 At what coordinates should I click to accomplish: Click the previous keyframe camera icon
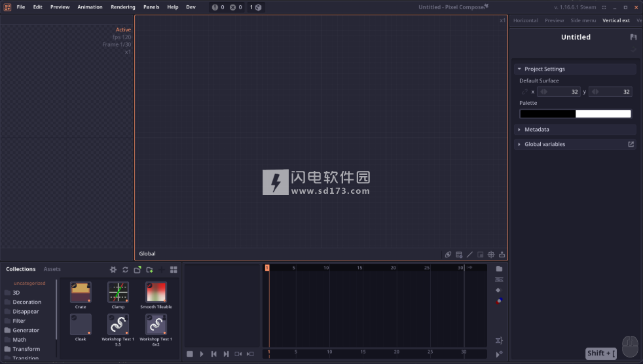pyautogui.click(x=238, y=354)
